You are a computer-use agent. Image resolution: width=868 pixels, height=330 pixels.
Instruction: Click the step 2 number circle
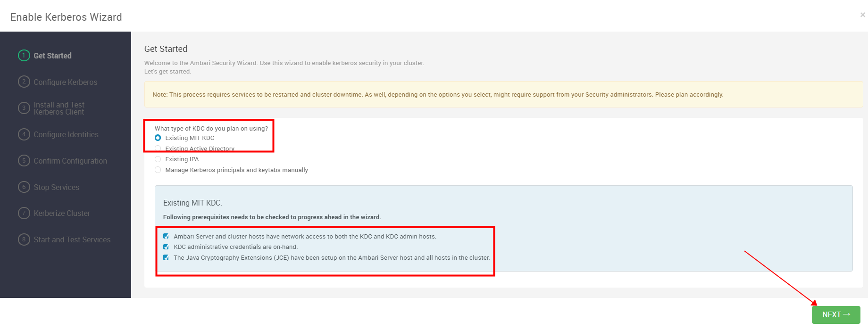pos(24,82)
